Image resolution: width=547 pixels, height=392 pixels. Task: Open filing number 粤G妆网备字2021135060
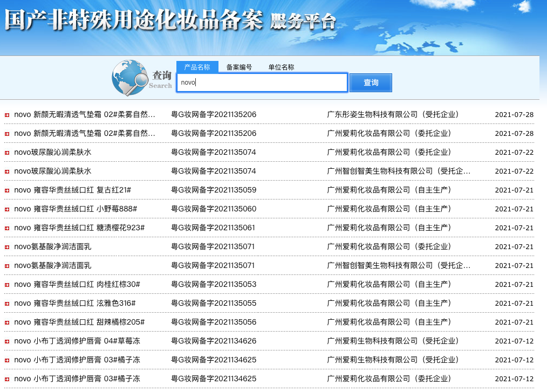point(214,209)
